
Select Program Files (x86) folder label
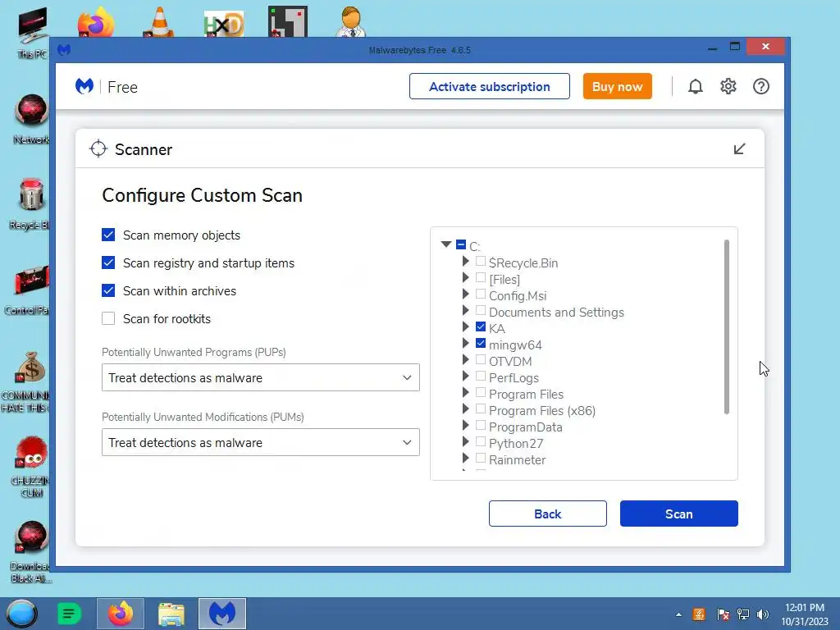click(x=541, y=410)
